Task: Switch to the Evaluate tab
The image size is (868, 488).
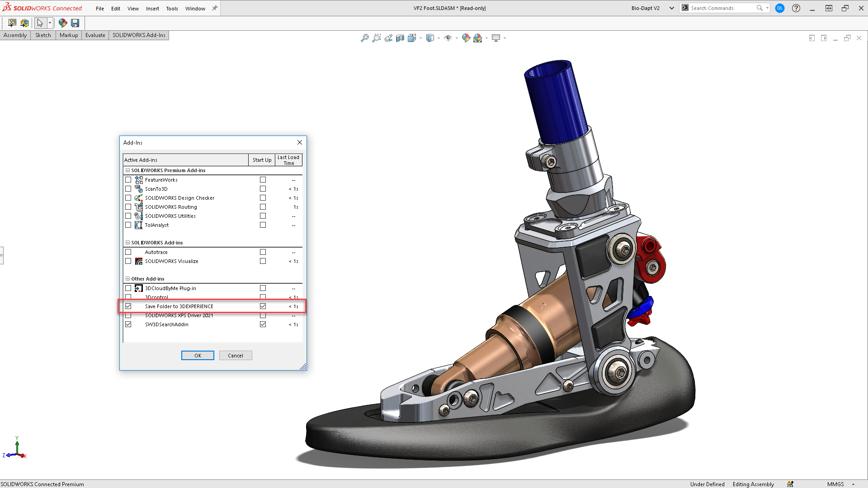Action: pos(95,35)
